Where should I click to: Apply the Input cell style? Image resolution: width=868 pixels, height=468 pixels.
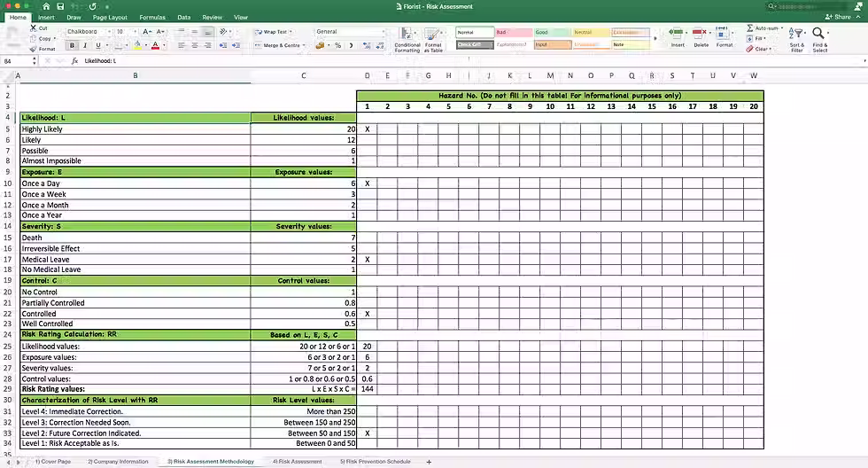(553, 44)
